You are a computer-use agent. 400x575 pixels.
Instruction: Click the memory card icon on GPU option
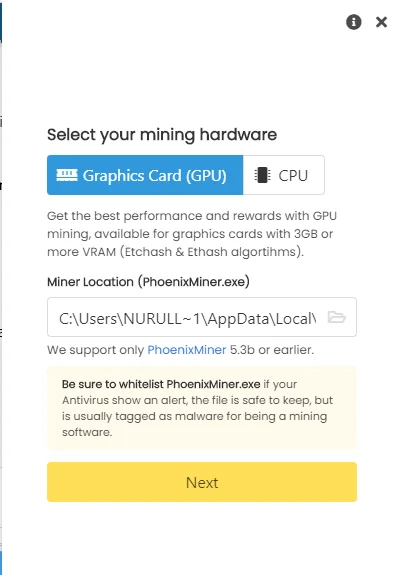pyautogui.click(x=67, y=175)
